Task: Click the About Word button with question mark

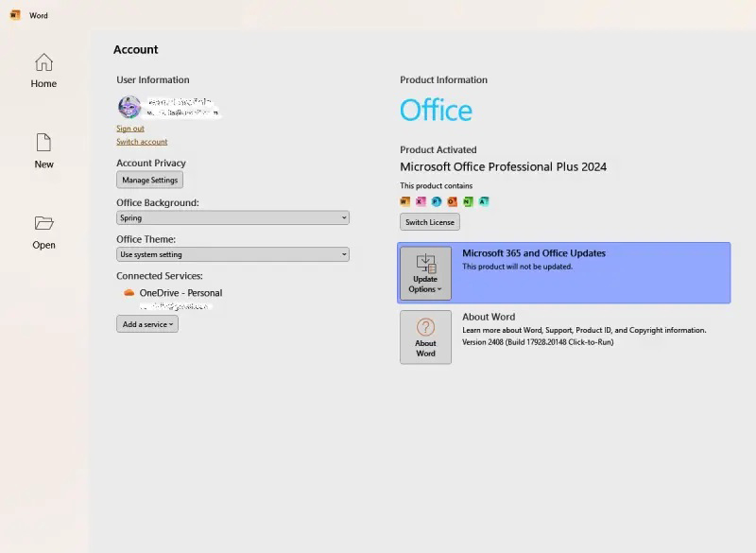Action: [425, 337]
